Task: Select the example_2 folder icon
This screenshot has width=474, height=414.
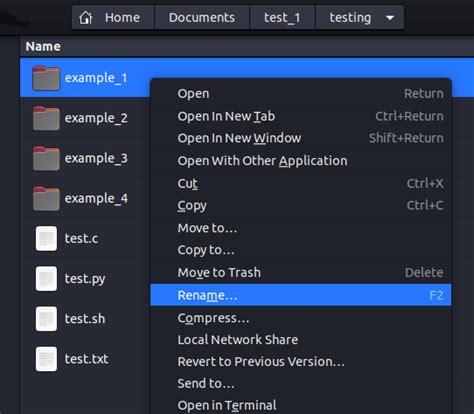Action: click(46, 118)
